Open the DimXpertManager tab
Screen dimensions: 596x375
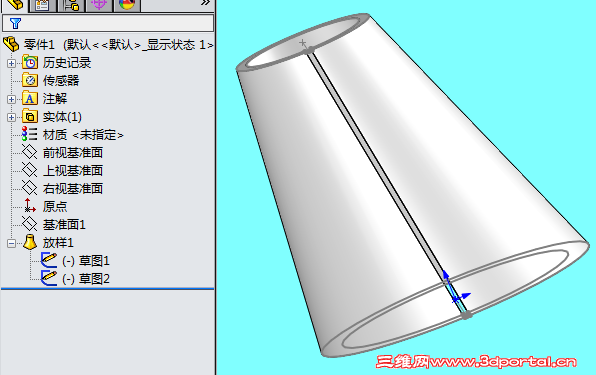pyautogui.click(x=99, y=5)
